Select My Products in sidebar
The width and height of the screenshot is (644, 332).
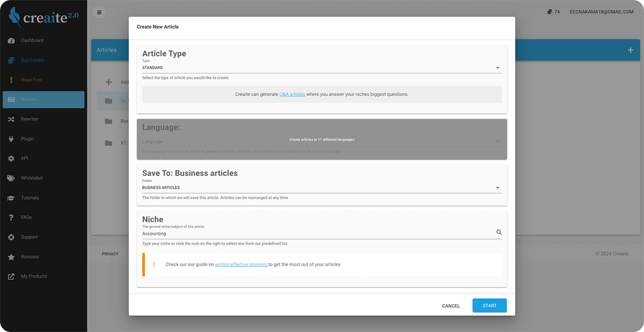click(x=34, y=276)
